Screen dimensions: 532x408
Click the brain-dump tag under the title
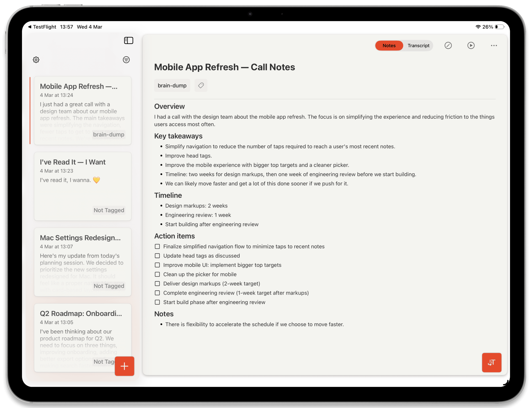tap(172, 85)
